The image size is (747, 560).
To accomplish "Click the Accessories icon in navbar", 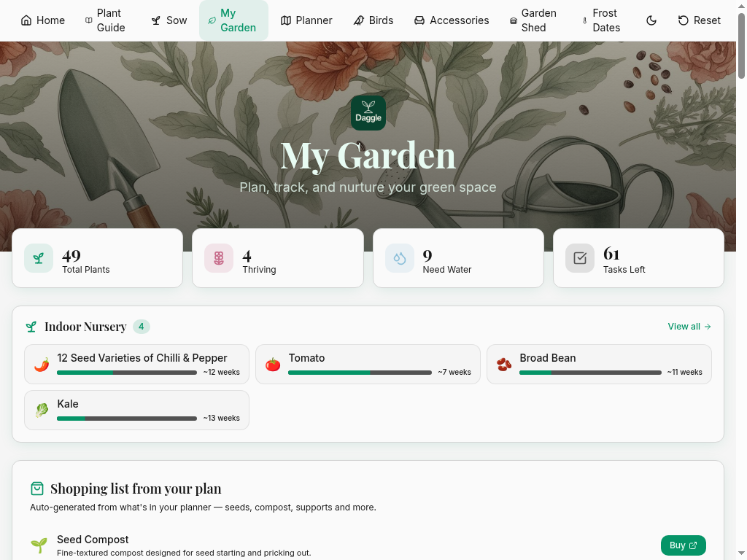I will pyautogui.click(x=419, y=20).
